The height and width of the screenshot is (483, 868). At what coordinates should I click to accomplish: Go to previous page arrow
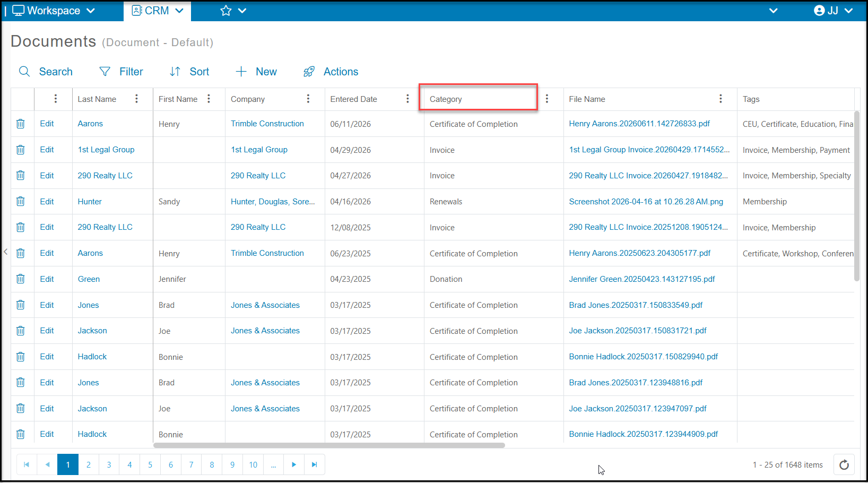click(x=47, y=464)
